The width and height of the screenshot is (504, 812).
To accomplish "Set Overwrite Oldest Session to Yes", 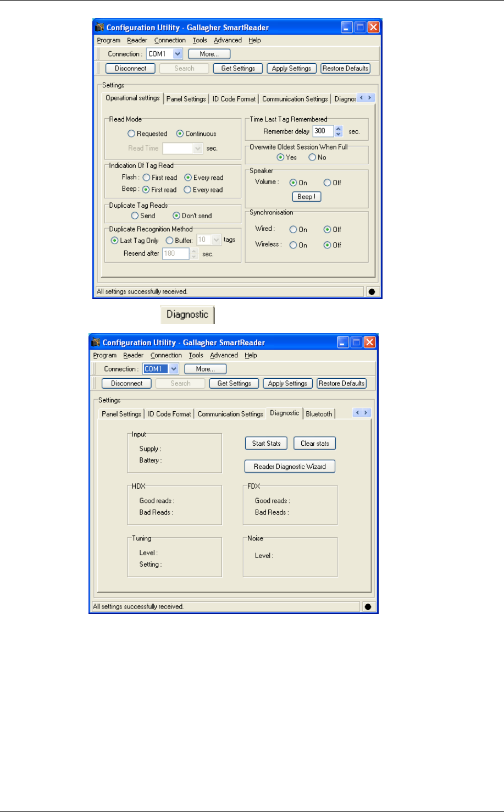I will [x=280, y=157].
